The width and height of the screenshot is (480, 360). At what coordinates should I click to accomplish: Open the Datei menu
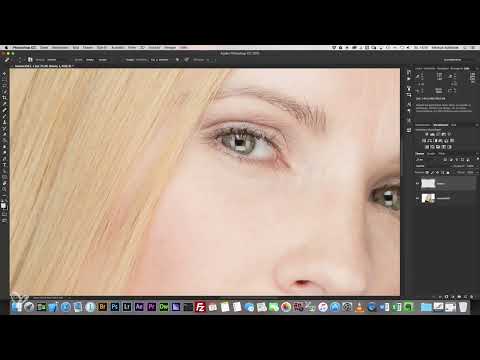coord(44,48)
